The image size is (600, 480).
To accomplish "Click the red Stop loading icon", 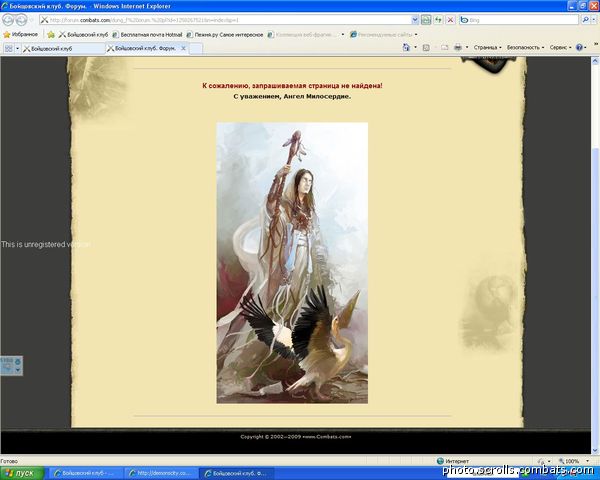I will pyautogui.click(x=450, y=20).
